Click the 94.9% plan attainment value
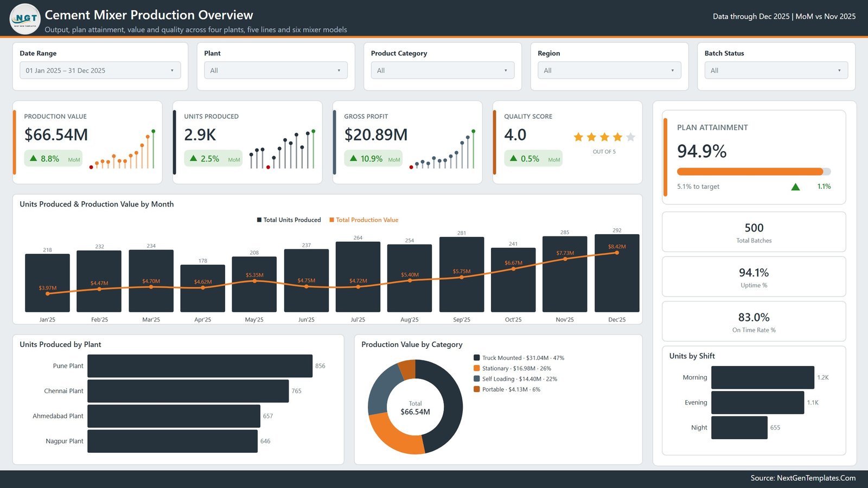 coord(702,151)
